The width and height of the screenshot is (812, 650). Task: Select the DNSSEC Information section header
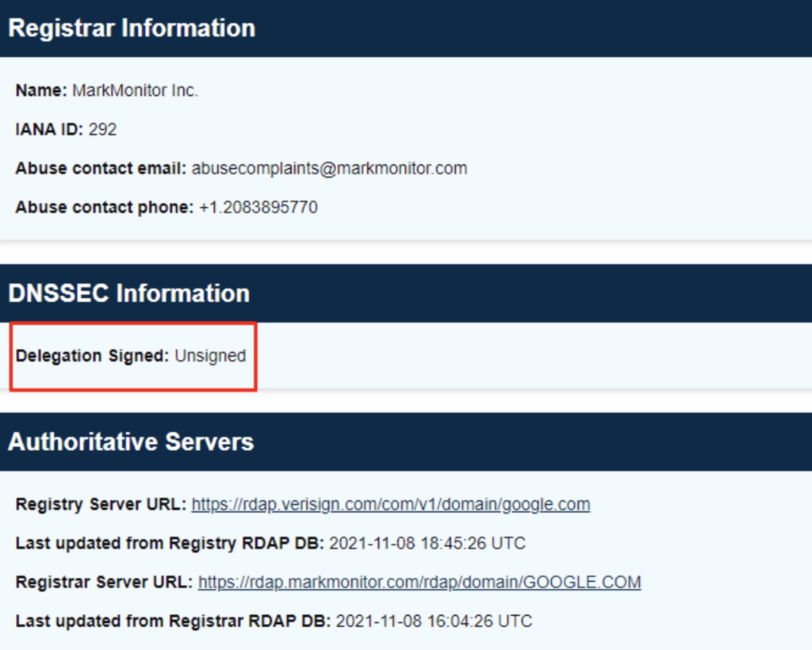(x=129, y=292)
